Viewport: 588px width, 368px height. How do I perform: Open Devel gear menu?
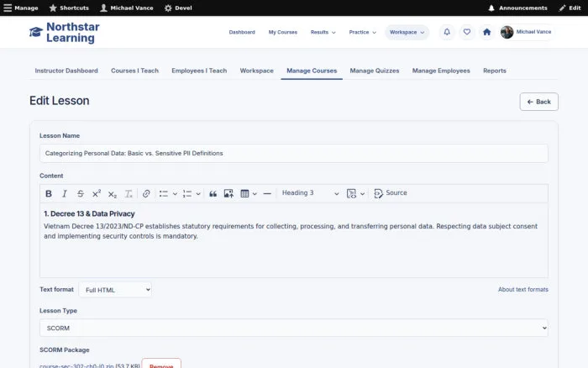pos(178,8)
